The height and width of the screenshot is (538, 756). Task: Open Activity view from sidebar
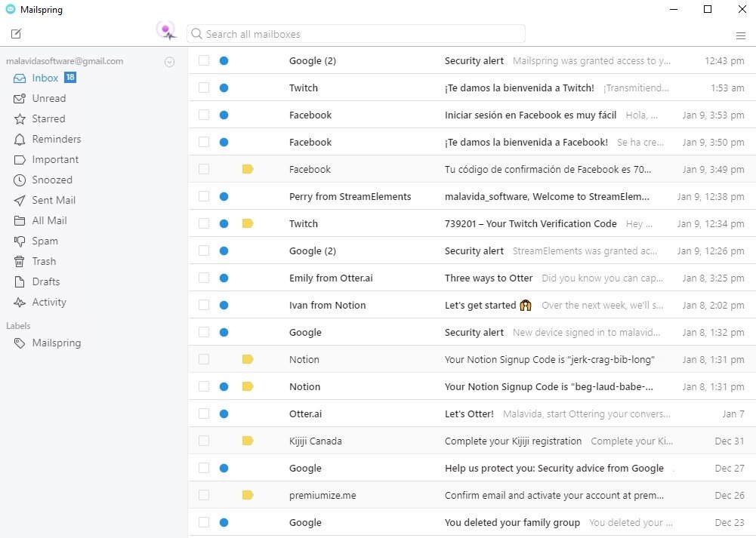coord(49,302)
